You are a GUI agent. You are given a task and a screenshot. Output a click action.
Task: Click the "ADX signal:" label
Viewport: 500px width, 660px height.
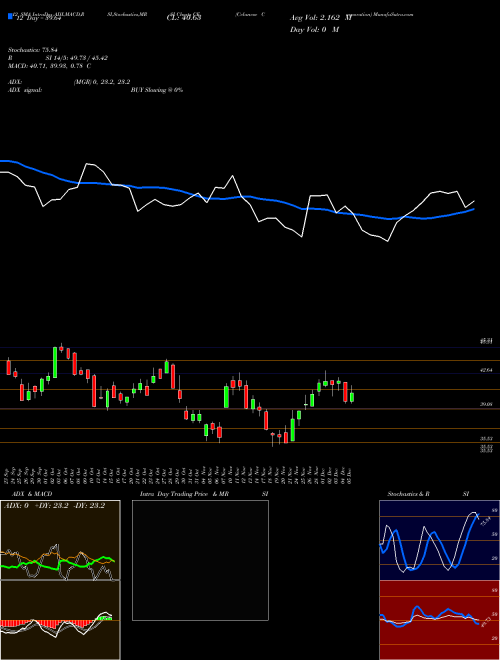click(x=25, y=90)
